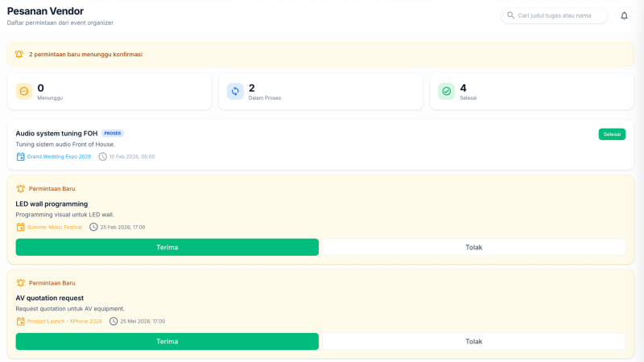644x362 pixels.
Task: Mark Audio system tuning FOH as Selesai
Action: [612, 134]
